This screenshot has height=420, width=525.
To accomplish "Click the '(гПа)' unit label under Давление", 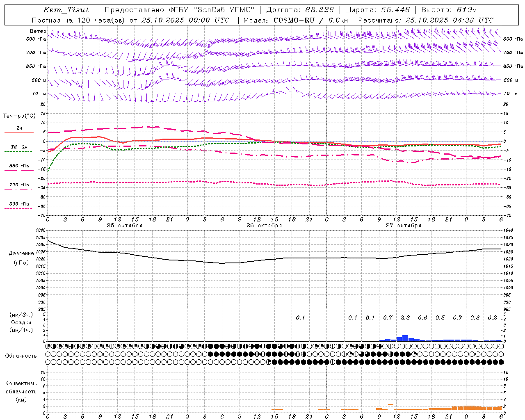I will tap(21, 263).
